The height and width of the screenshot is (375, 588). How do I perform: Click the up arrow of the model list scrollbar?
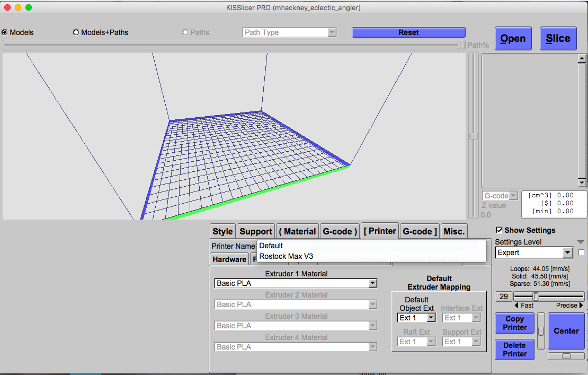(582, 58)
